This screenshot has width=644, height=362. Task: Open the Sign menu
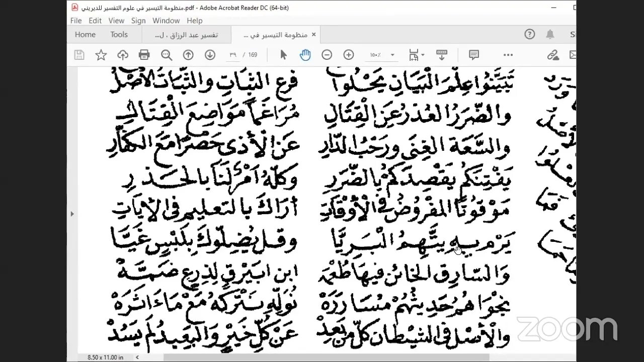click(x=138, y=21)
